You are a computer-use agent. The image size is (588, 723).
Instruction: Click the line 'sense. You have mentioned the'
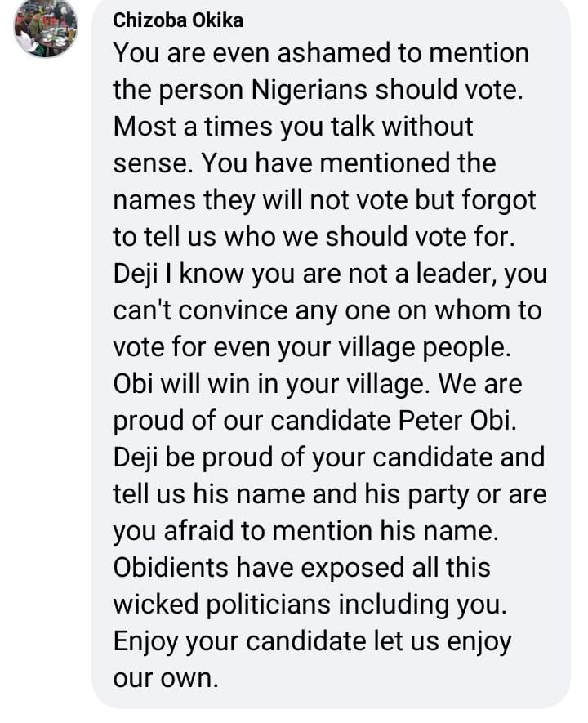pyautogui.click(x=304, y=163)
